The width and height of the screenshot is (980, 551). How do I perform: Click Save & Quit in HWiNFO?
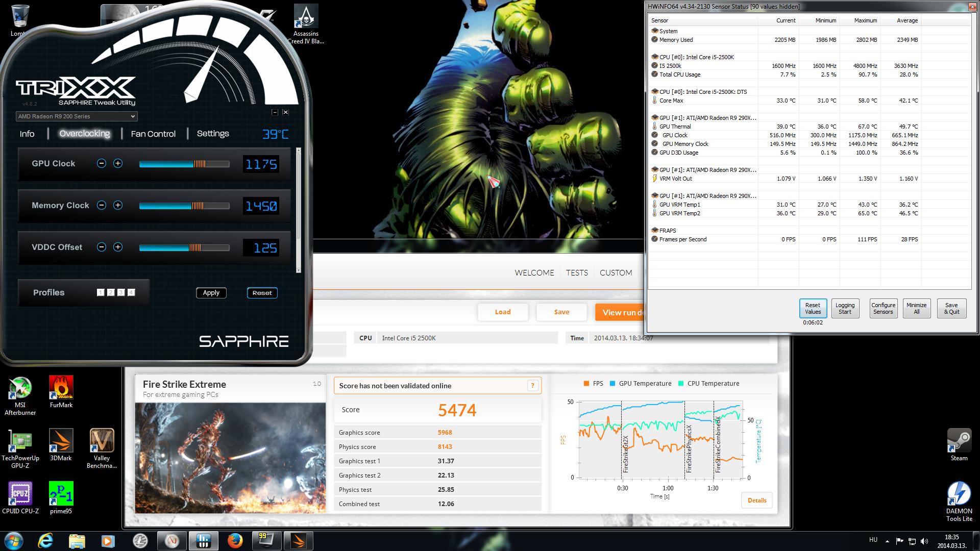point(951,308)
